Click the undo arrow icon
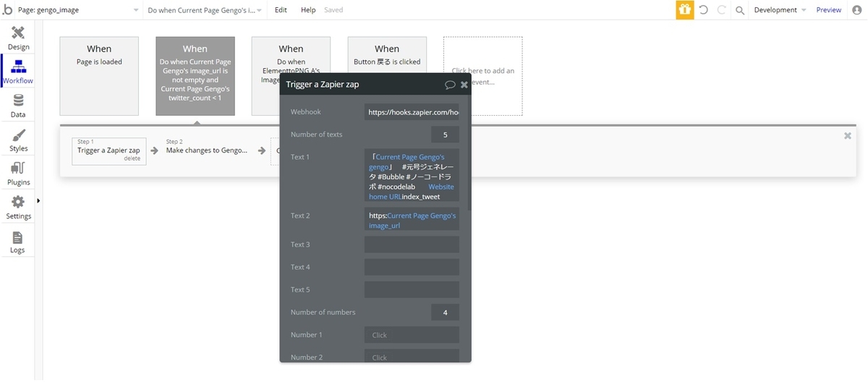868x382 pixels. coord(703,10)
